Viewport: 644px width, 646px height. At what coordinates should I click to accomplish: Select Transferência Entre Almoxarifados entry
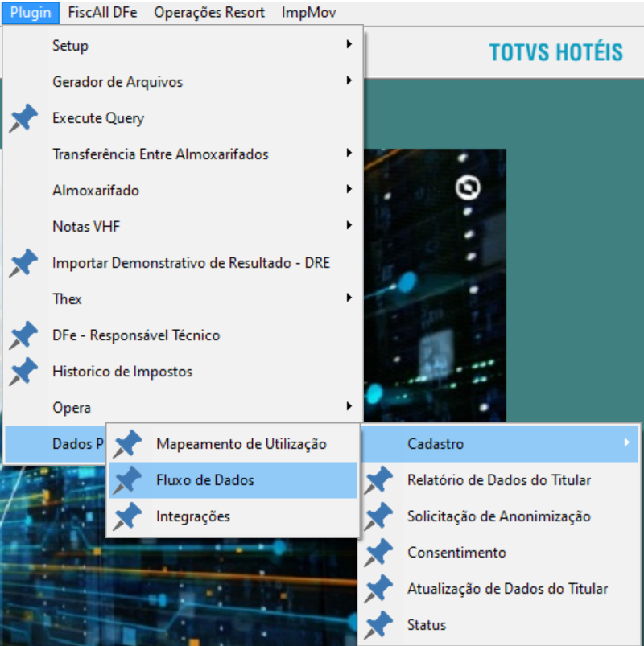[x=183, y=154]
